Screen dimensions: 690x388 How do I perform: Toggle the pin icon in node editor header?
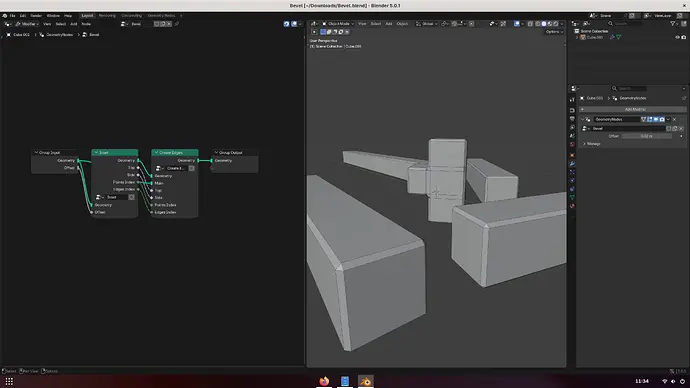(177, 24)
